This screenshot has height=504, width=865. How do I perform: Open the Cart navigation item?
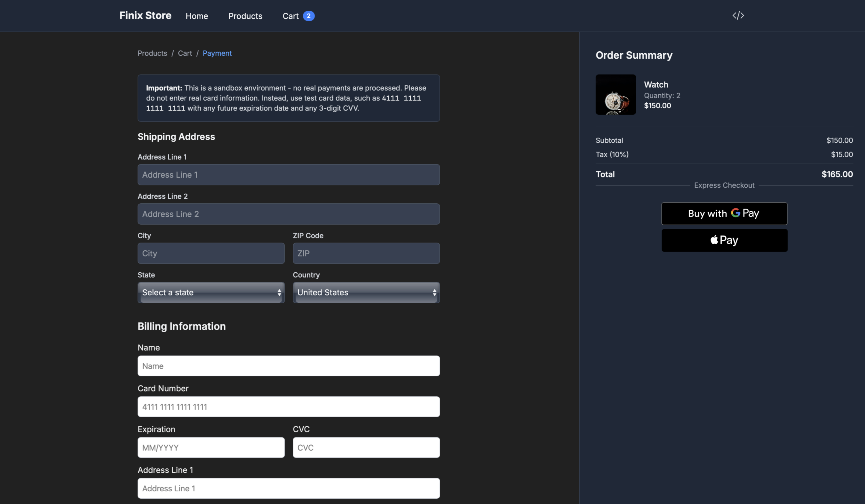(x=290, y=16)
